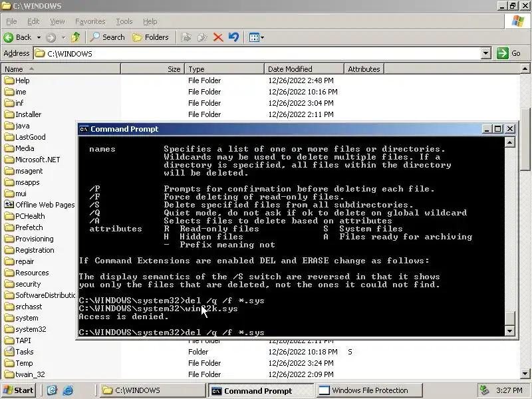
Task: Select the Microsoft.NET folder
Action: [32, 160]
